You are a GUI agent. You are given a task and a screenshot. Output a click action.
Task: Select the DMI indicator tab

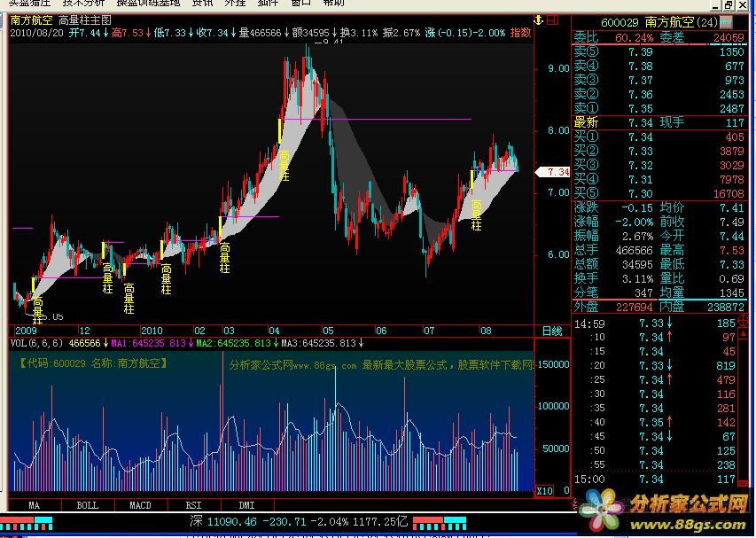(x=247, y=505)
